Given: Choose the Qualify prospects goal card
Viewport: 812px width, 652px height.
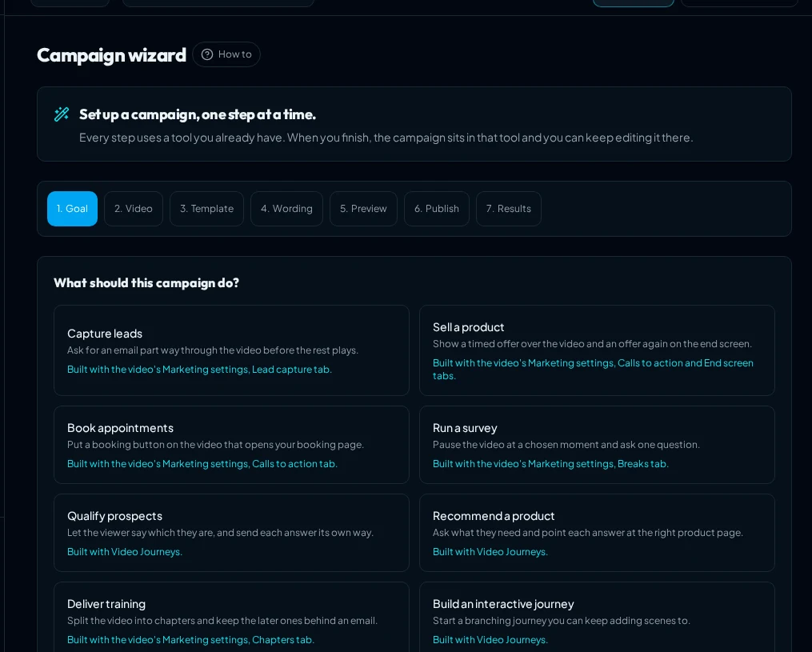Looking at the screenshot, I should coord(231,533).
